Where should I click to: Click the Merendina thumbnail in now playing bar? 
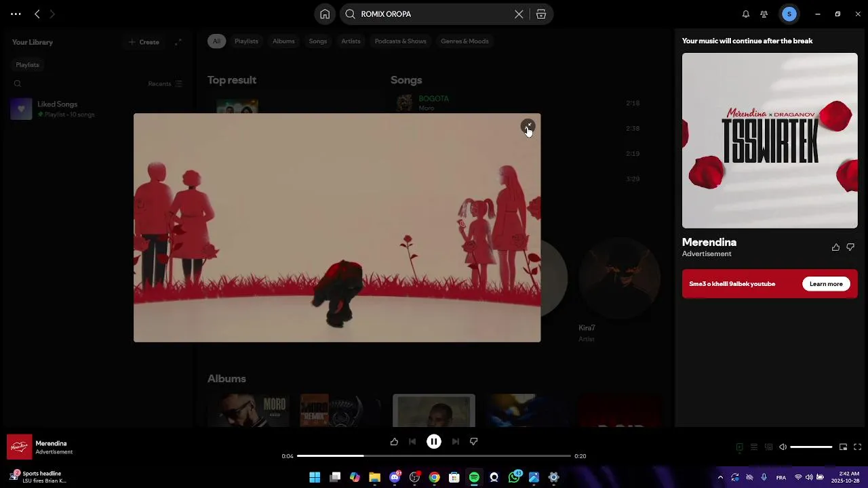point(19,447)
